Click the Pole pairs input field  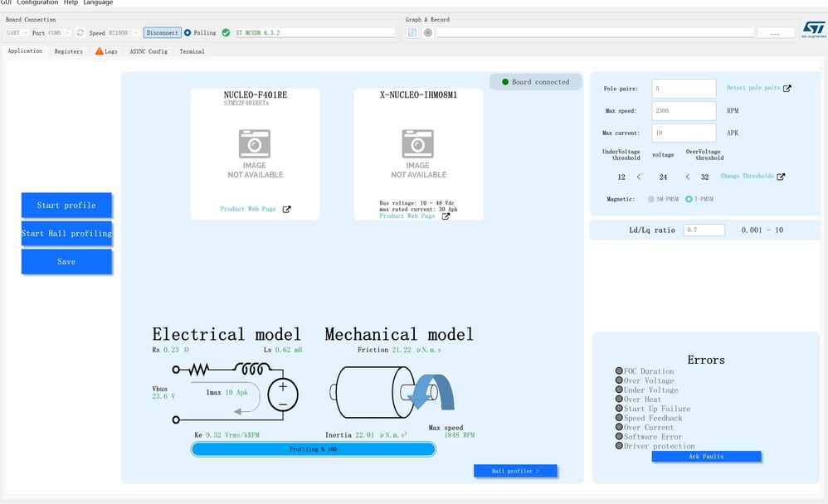pos(684,89)
